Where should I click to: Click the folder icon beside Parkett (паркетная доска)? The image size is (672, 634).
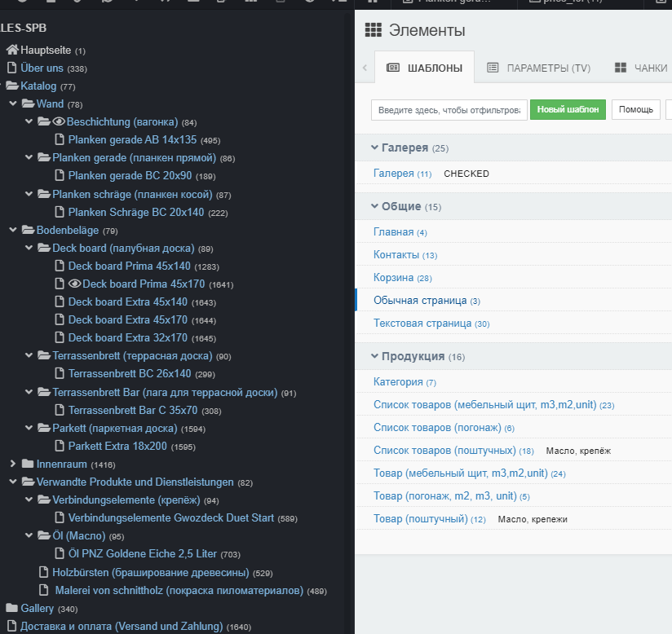(44, 428)
